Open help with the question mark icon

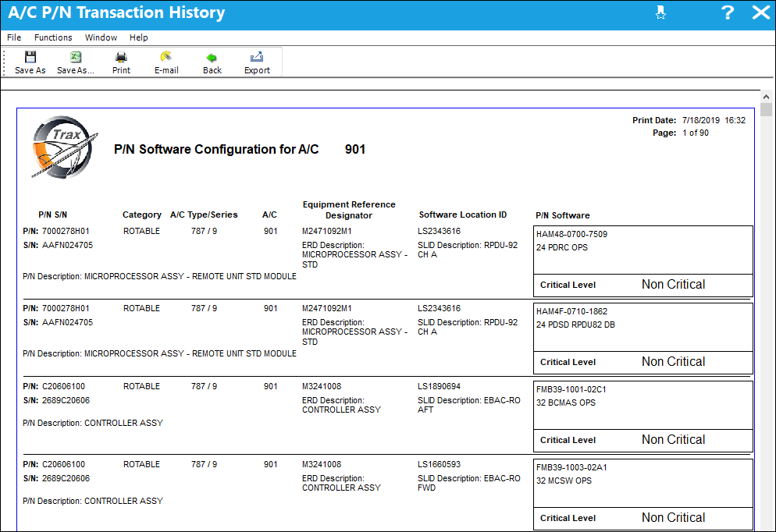click(x=727, y=12)
